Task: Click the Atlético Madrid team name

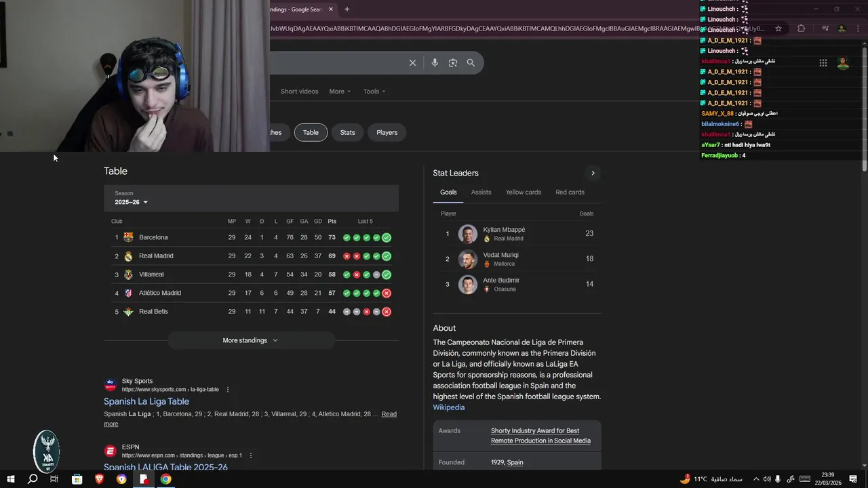Action: [x=160, y=293]
